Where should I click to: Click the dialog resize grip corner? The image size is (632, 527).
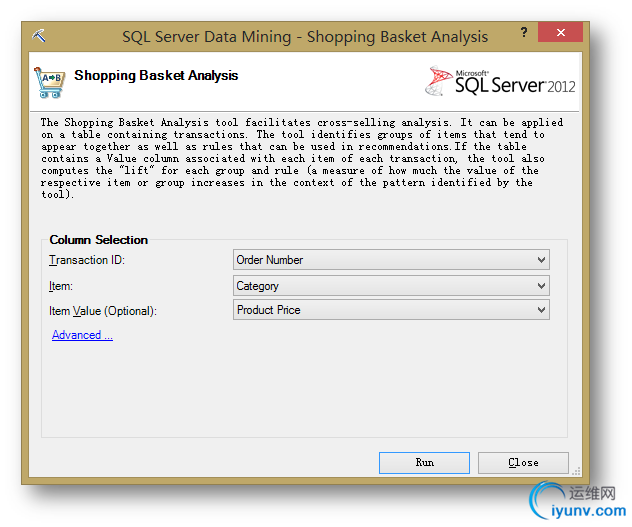[x=576, y=471]
